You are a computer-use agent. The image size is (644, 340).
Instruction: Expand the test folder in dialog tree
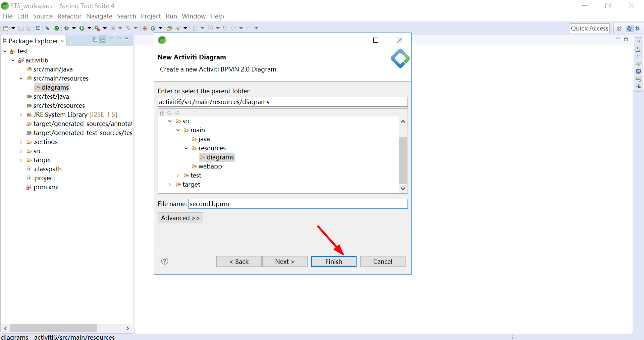coord(178,176)
